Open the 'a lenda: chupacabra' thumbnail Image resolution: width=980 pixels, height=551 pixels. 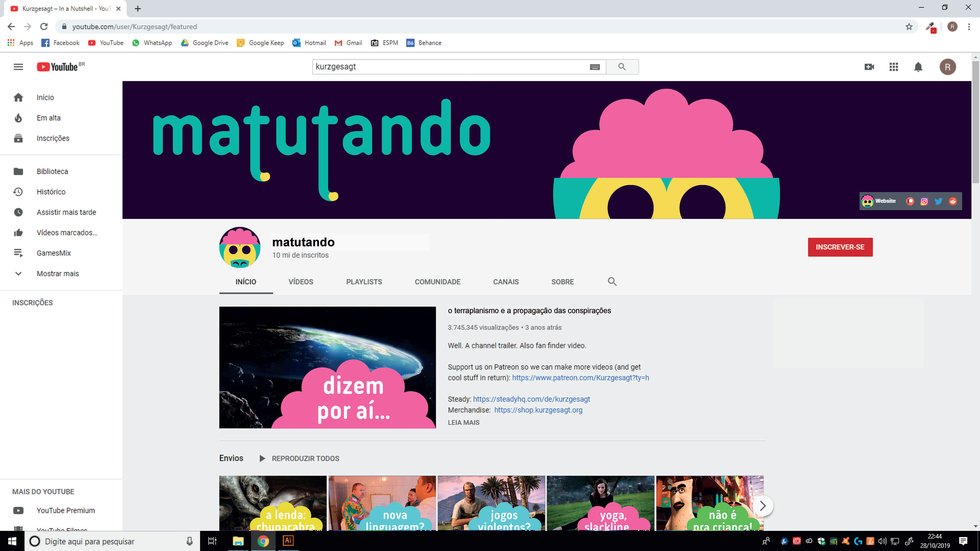click(x=273, y=503)
